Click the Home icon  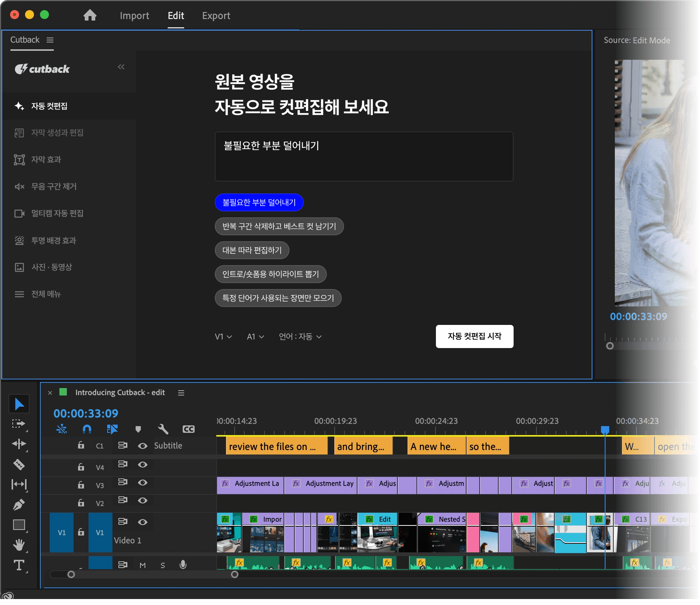[90, 15]
